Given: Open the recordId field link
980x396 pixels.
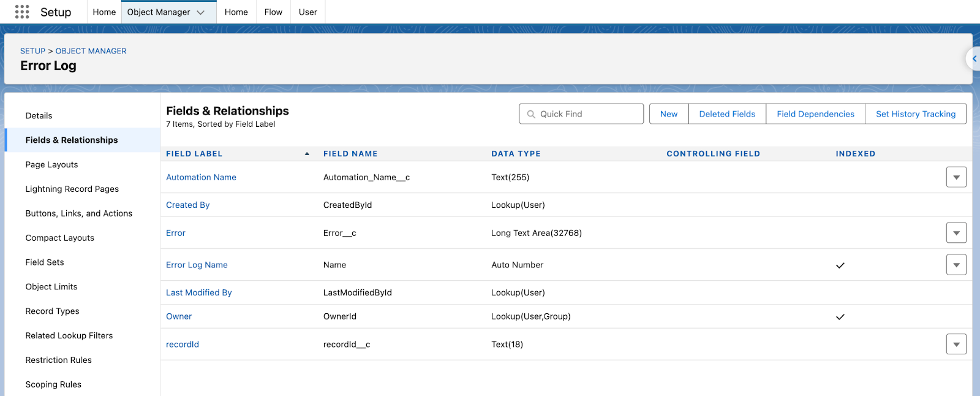Looking at the screenshot, I should (x=183, y=345).
